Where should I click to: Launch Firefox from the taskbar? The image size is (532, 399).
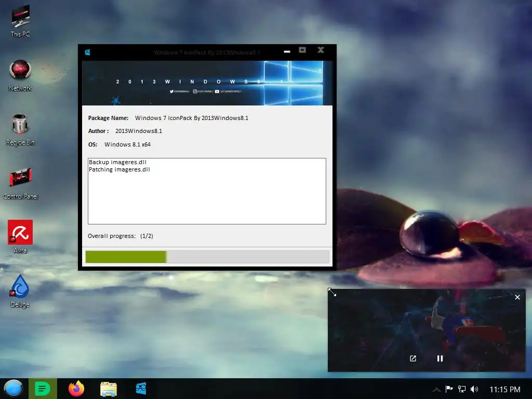tap(76, 389)
